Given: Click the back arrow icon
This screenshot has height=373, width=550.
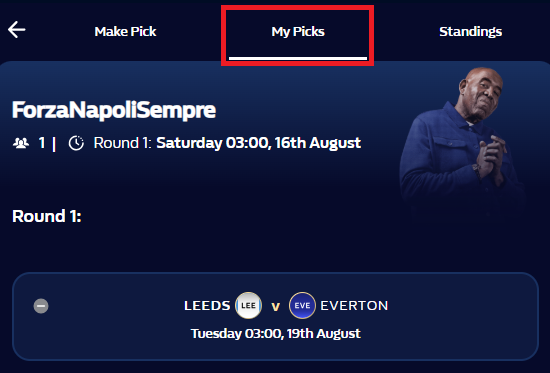Looking at the screenshot, I should 16,29.
